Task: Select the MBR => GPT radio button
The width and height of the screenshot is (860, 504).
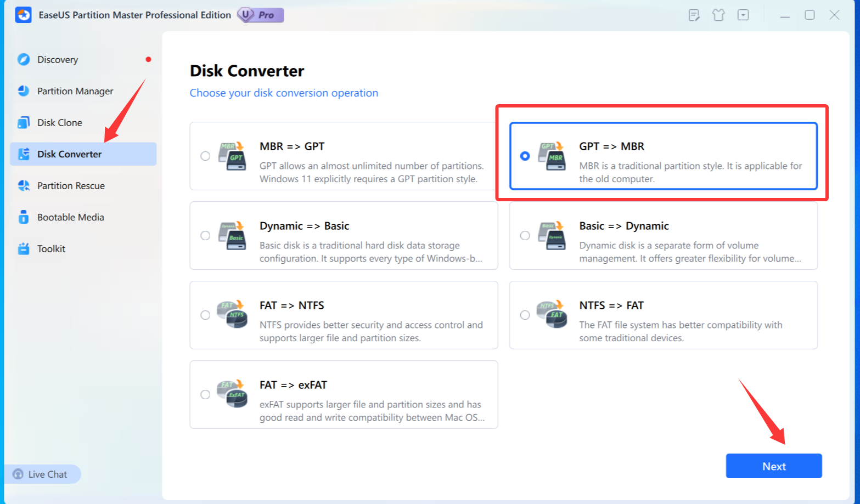Action: (x=205, y=156)
